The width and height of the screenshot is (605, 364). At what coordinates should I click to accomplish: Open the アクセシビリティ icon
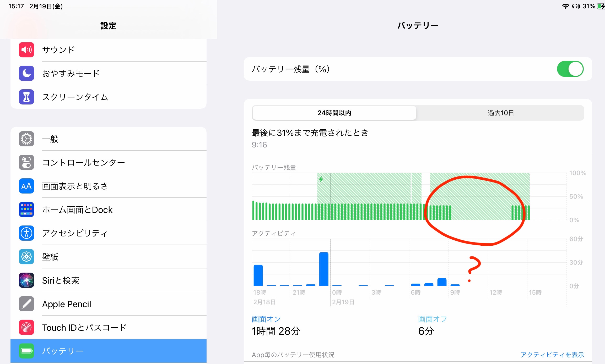pyautogui.click(x=26, y=233)
